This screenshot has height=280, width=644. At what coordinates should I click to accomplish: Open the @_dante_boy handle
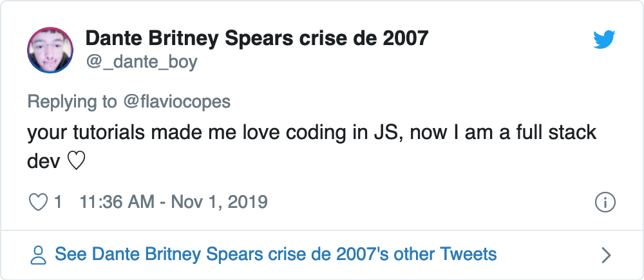[x=141, y=62]
